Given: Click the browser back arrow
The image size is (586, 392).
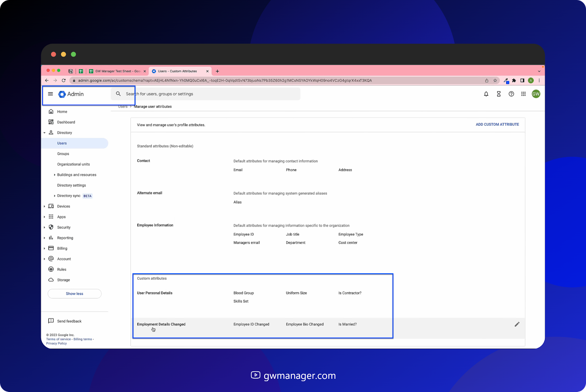Looking at the screenshot, I should pyautogui.click(x=47, y=80).
